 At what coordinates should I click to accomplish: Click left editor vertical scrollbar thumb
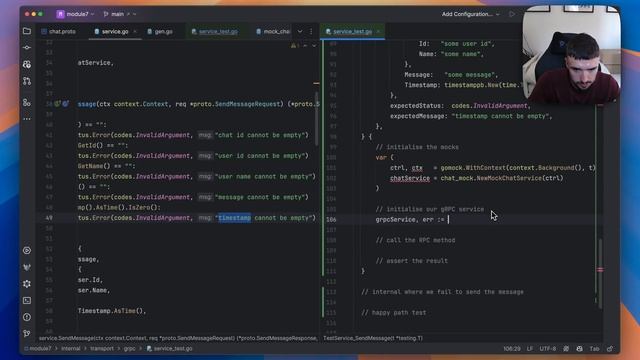coord(317,118)
